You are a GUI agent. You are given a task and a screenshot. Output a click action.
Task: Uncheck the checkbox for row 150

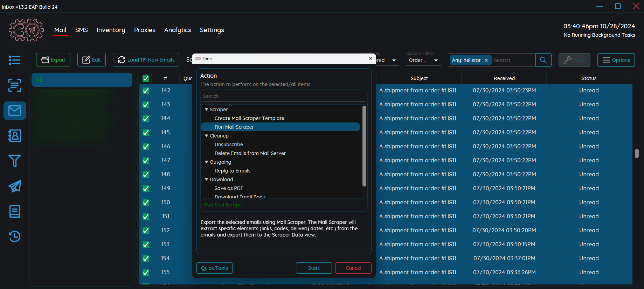pyautogui.click(x=146, y=203)
